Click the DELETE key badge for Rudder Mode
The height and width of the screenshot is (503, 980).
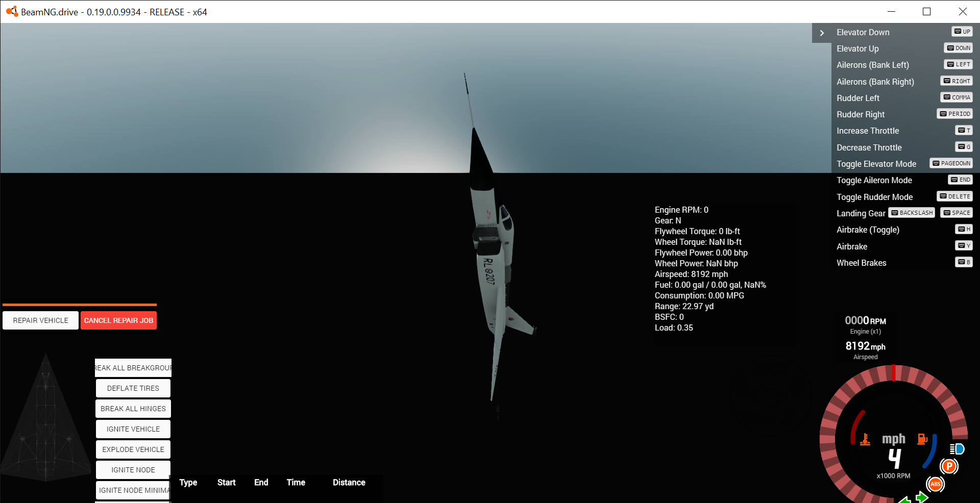pos(954,196)
